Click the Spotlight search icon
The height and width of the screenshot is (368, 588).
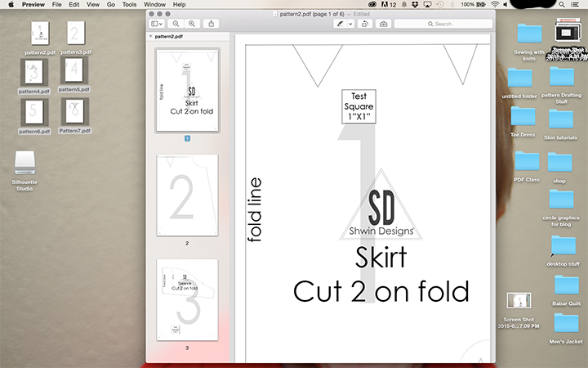pos(562,5)
